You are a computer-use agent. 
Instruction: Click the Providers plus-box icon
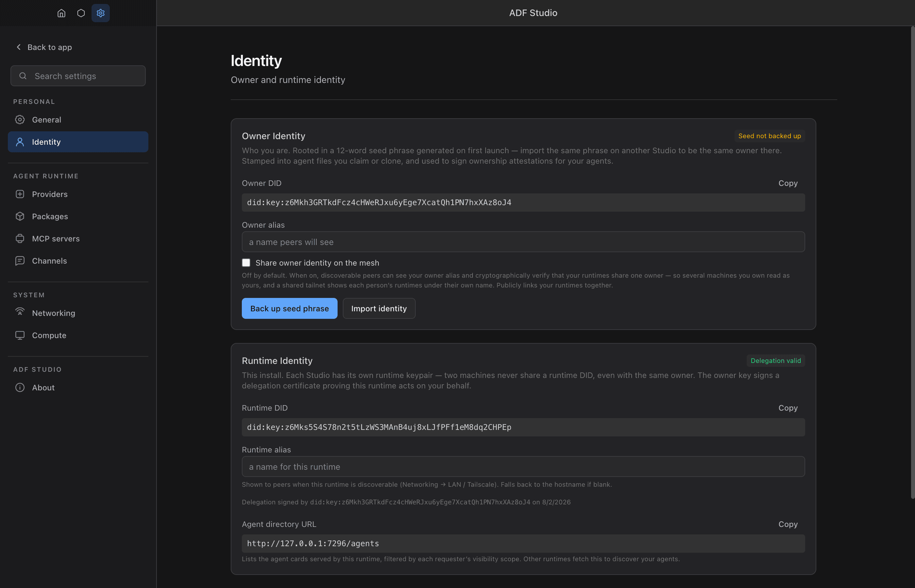(20, 194)
